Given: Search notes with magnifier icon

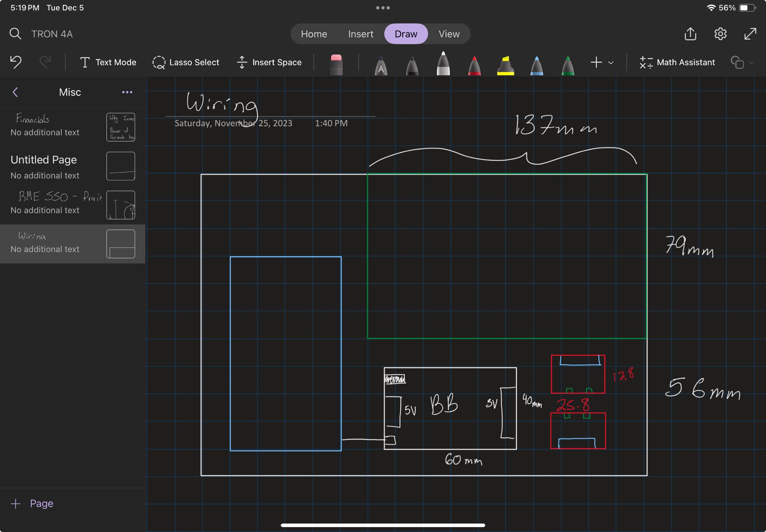Looking at the screenshot, I should coord(15,34).
